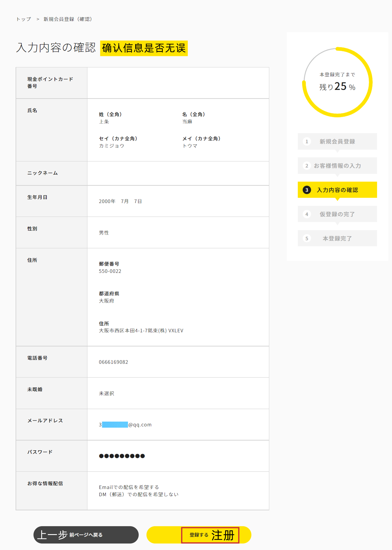392x550 pixels.
Task: Click the 名（全角） field label
Action: coord(194,115)
